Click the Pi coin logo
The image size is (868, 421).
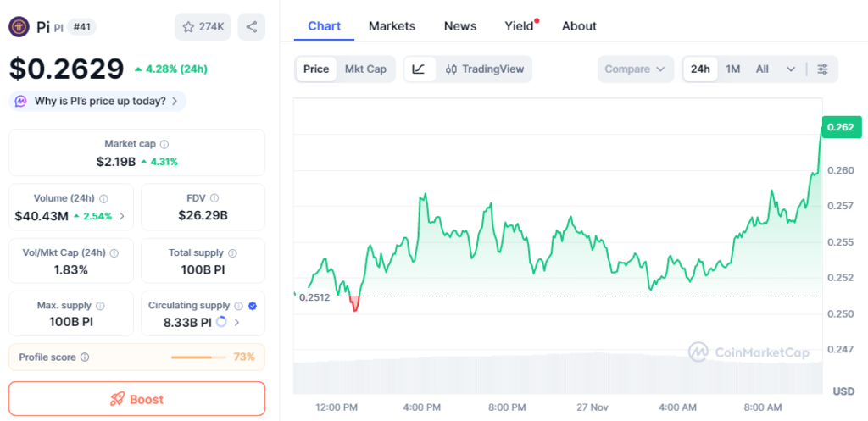tap(19, 27)
